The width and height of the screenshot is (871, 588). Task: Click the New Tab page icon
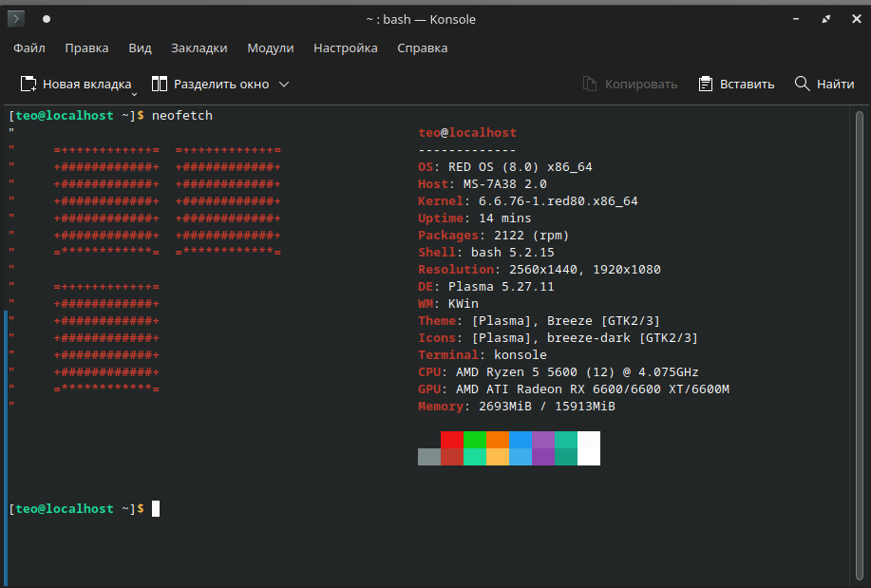[28, 84]
